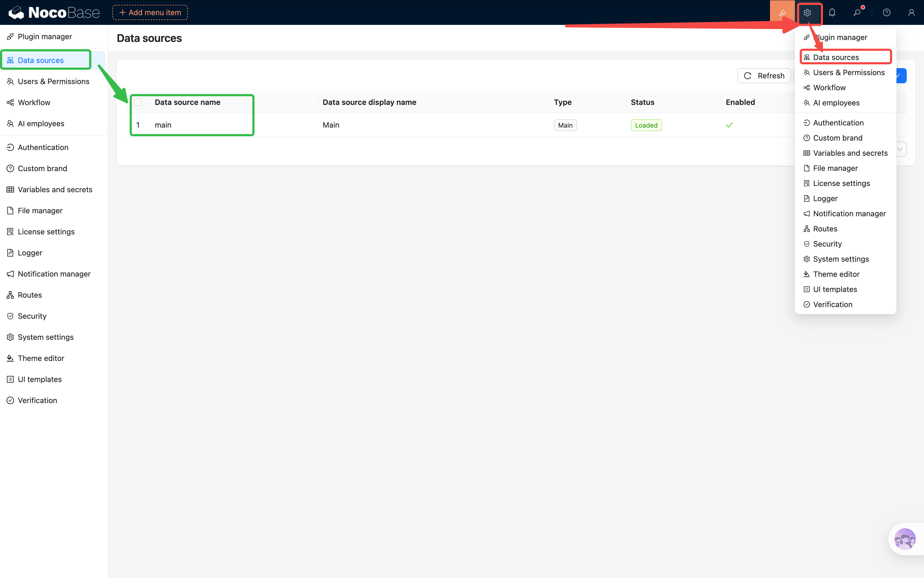The width and height of the screenshot is (924, 578).
Task: Open the settings gear icon in header
Action: click(807, 13)
